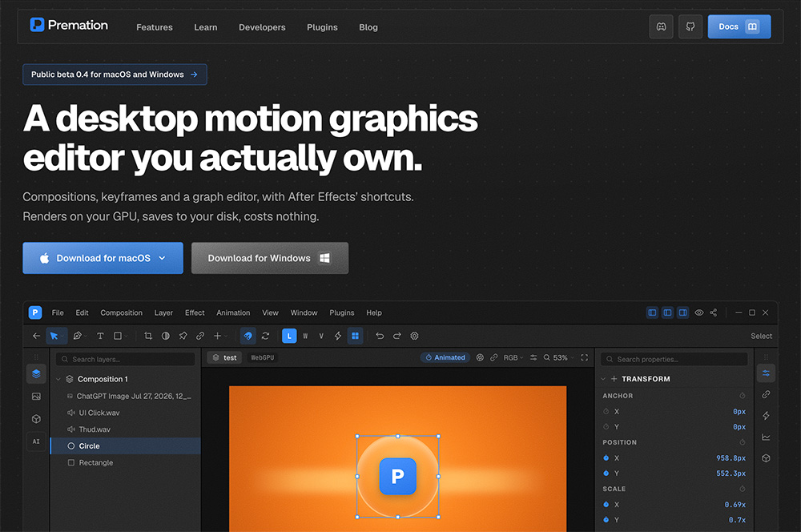The image size is (801, 532).
Task: Open the cube icon in left sidebar
Action: coord(36,419)
